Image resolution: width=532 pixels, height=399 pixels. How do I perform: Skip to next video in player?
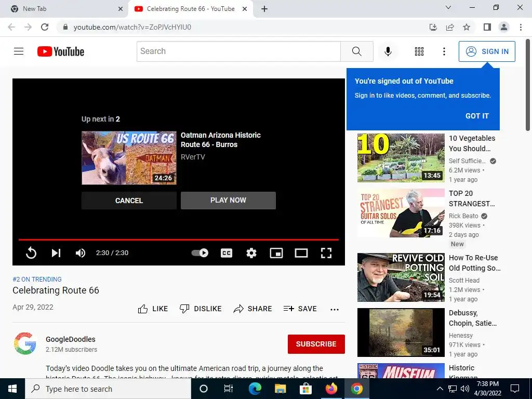(x=56, y=253)
